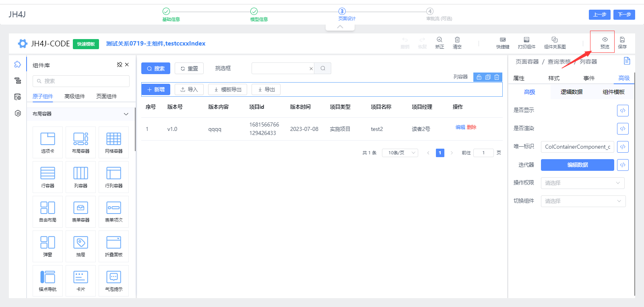
Task: Select the 弹窗 component
Action: [47, 246]
